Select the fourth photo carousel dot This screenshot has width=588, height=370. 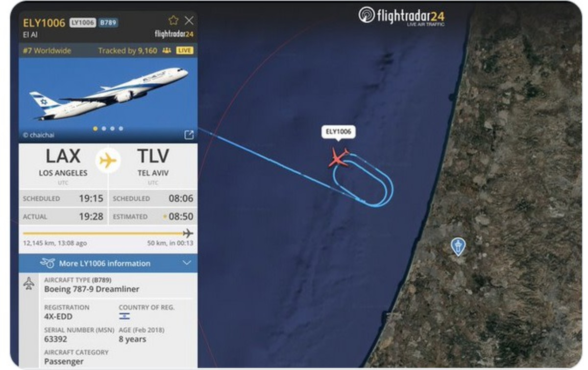tap(121, 129)
